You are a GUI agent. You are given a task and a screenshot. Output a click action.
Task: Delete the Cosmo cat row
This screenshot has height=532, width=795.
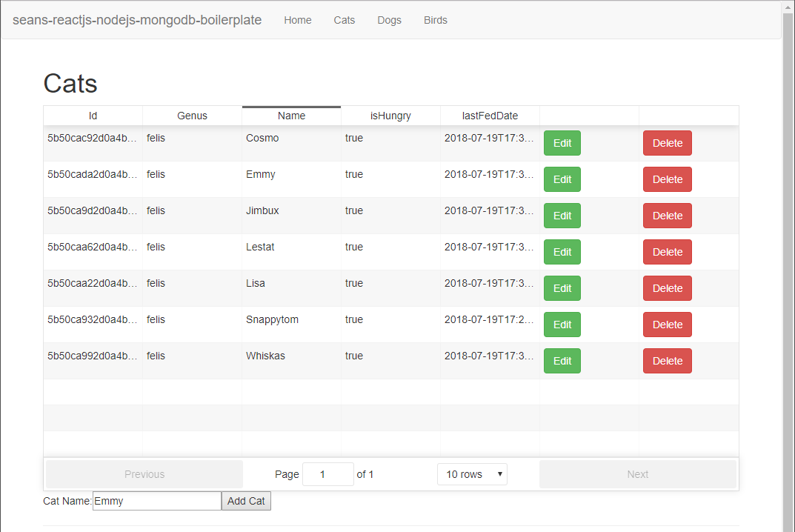[668, 143]
